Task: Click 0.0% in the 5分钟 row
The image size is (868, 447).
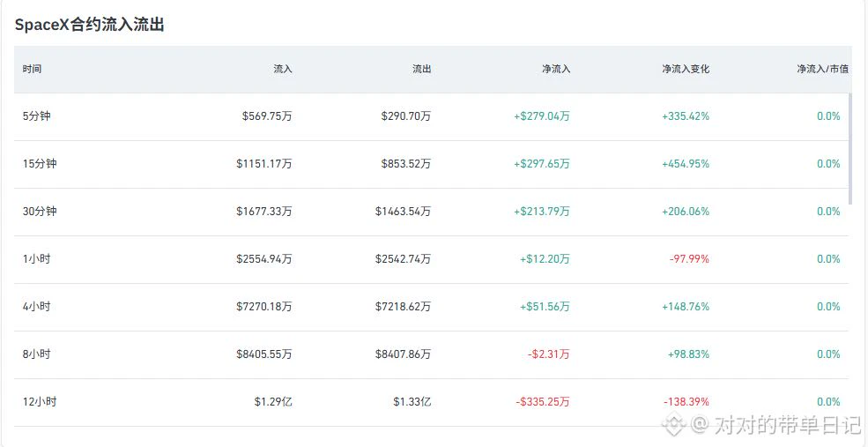Action: click(x=828, y=116)
